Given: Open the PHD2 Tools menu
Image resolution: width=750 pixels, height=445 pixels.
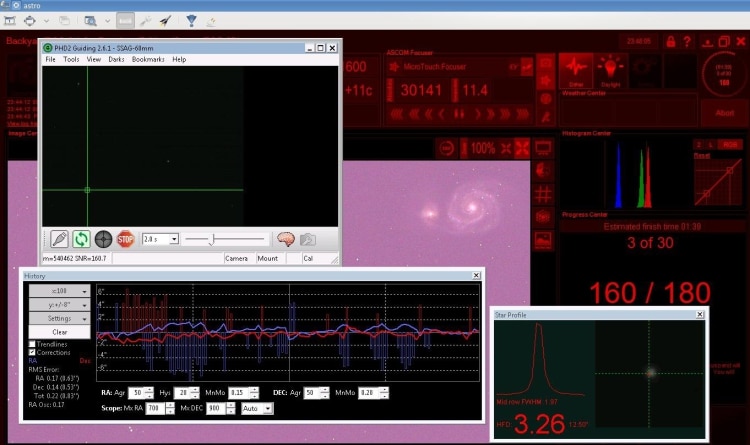Looking at the screenshot, I should 71,59.
